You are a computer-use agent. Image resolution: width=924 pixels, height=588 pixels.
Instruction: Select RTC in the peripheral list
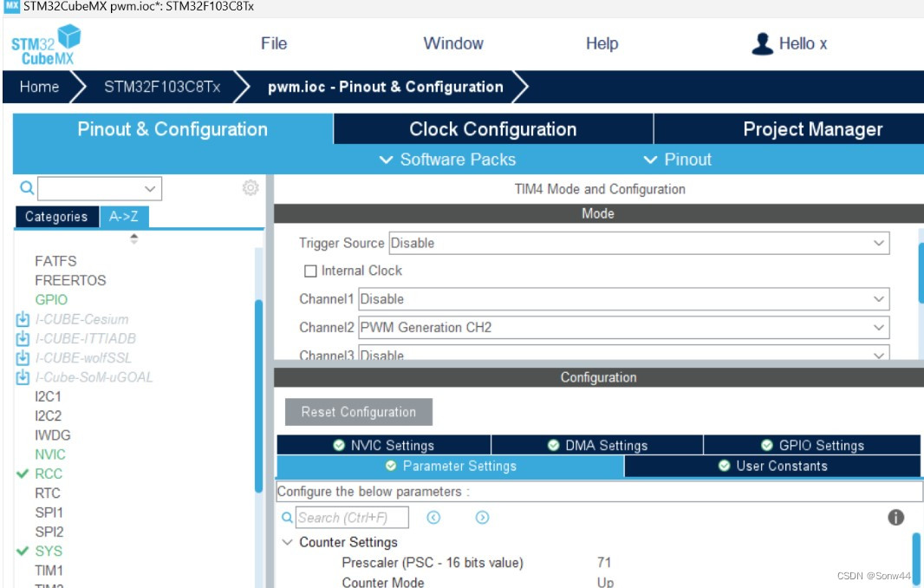[47, 493]
